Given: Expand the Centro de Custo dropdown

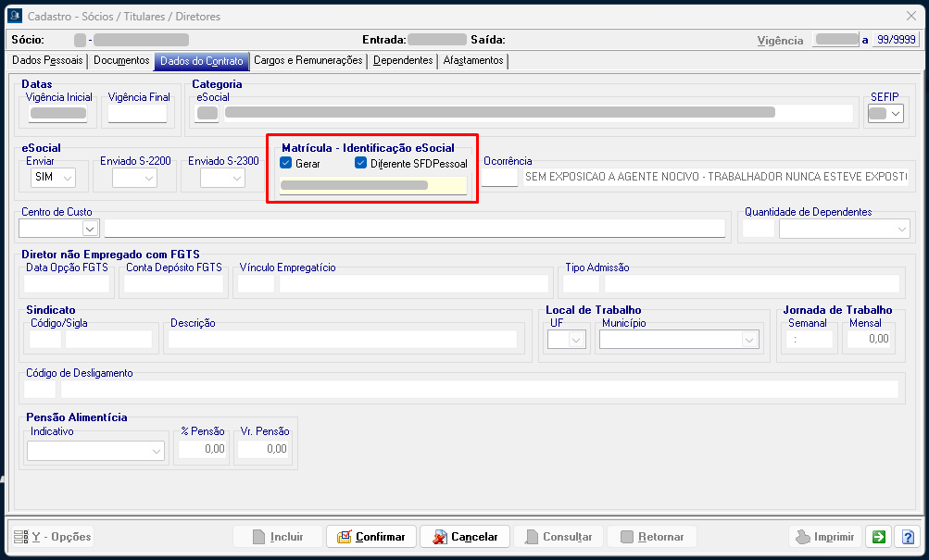Looking at the screenshot, I should [90, 229].
